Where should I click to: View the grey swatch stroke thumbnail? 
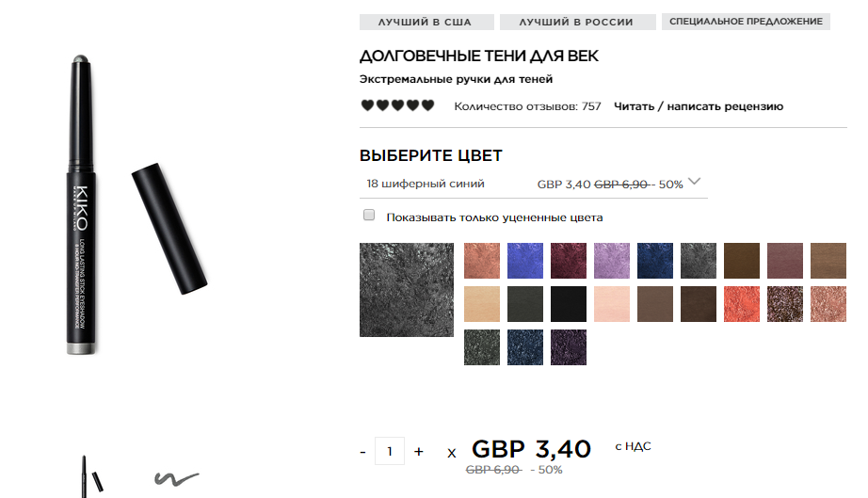(177, 478)
